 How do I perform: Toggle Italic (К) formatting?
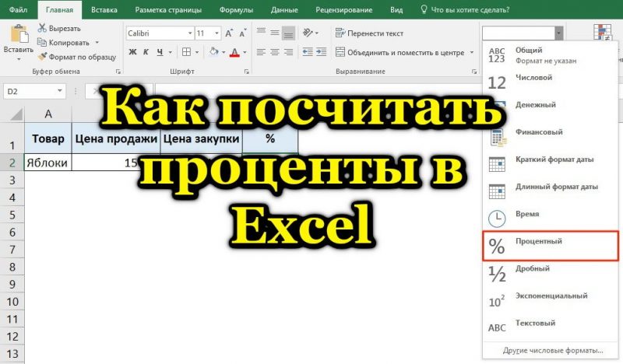[146, 52]
